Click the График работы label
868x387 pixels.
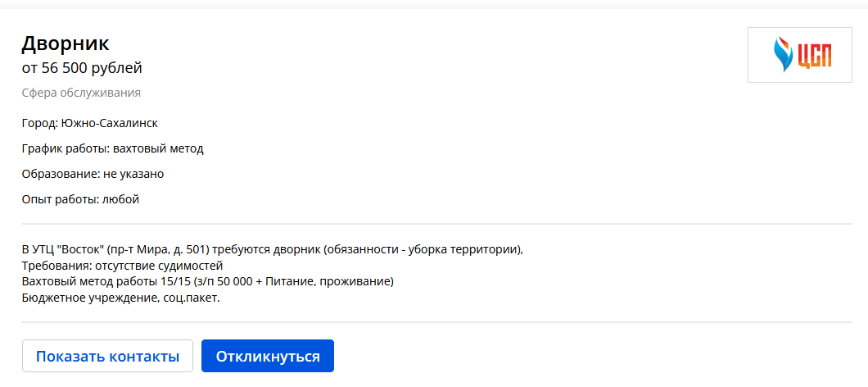pos(66,148)
